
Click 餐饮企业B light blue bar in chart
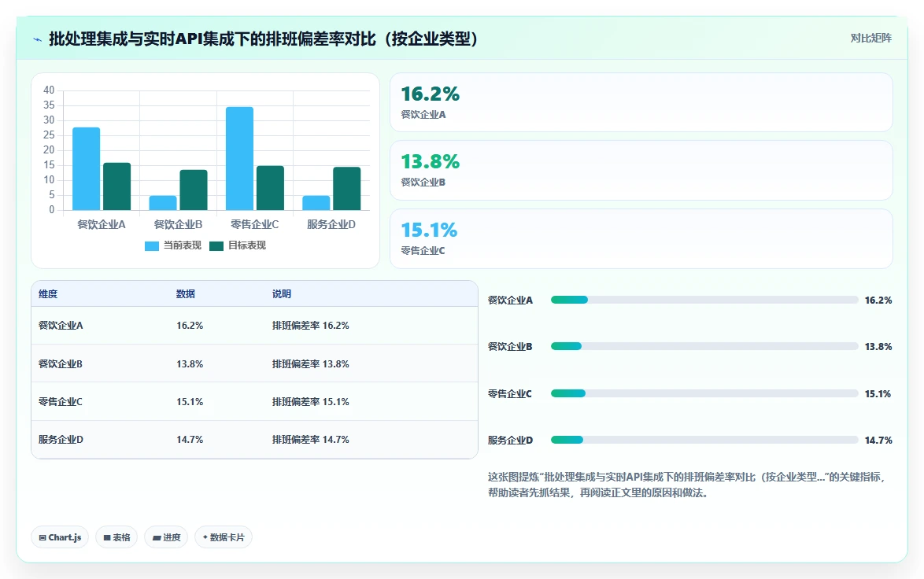click(163, 203)
